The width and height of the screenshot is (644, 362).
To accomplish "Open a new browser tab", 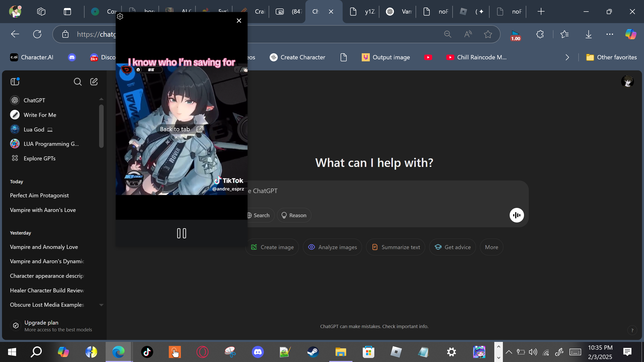I will point(541,12).
